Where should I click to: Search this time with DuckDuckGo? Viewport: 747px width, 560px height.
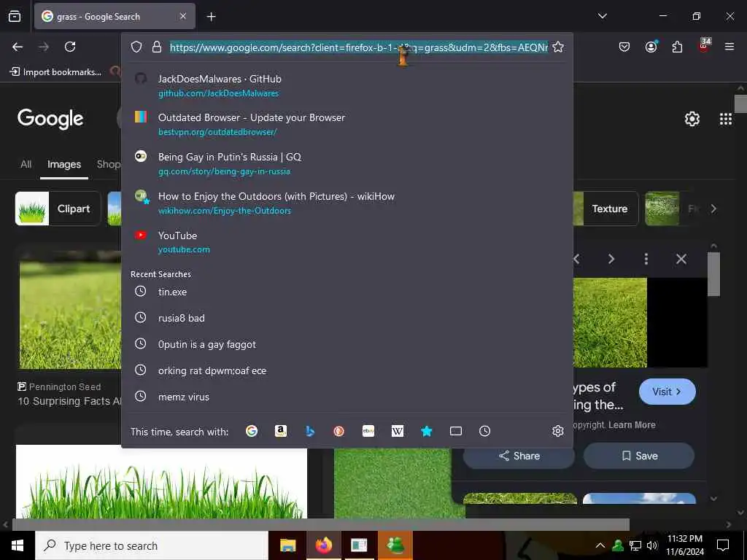[339, 431]
